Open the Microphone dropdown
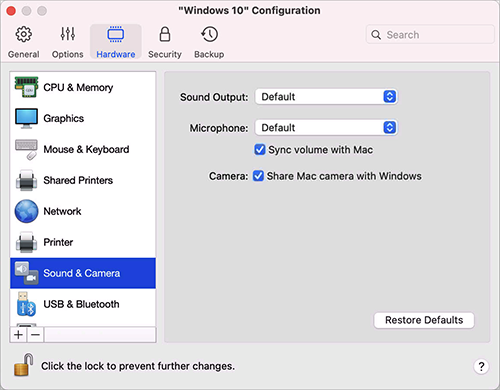Image resolution: width=500 pixels, height=390 pixels. pyautogui.click(x=326, y=128)
